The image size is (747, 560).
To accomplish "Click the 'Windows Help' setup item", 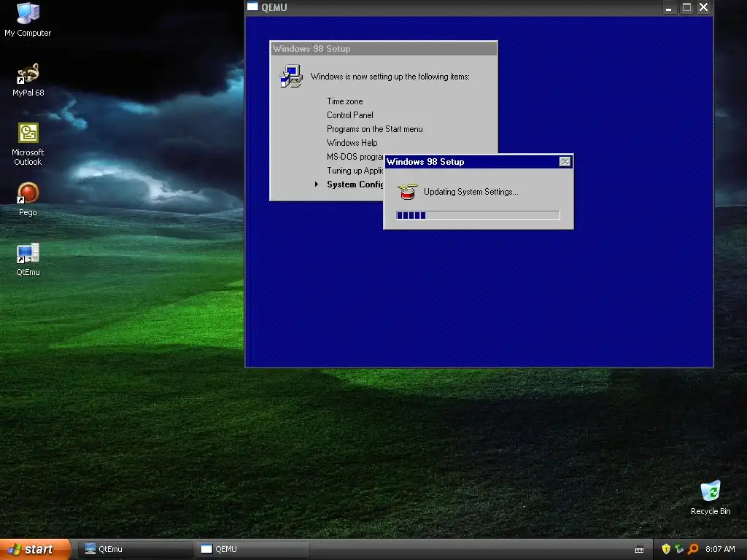I will (x=352, y=143).
